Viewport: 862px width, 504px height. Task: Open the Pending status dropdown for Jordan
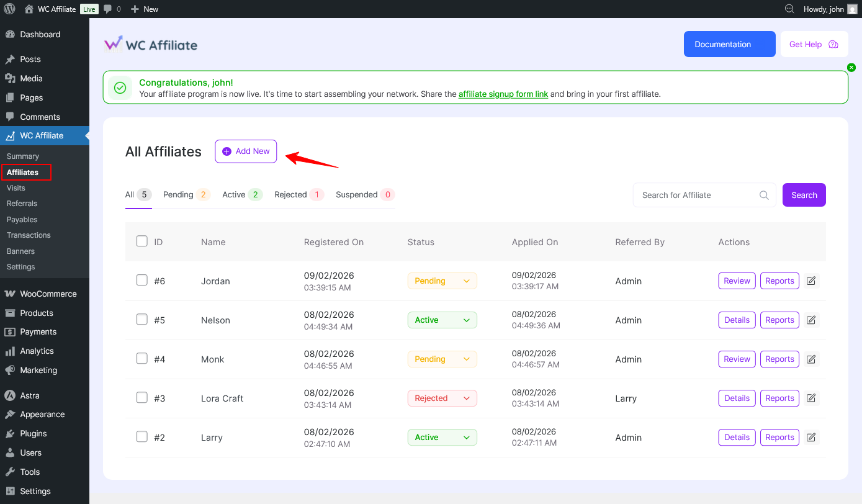click(x=442, y=281)
